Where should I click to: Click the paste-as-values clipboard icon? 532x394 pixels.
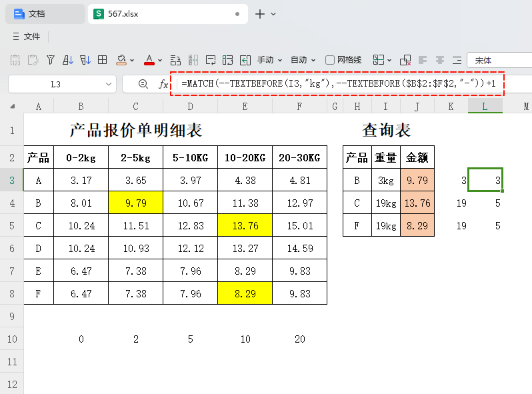[x=15, y=60]
